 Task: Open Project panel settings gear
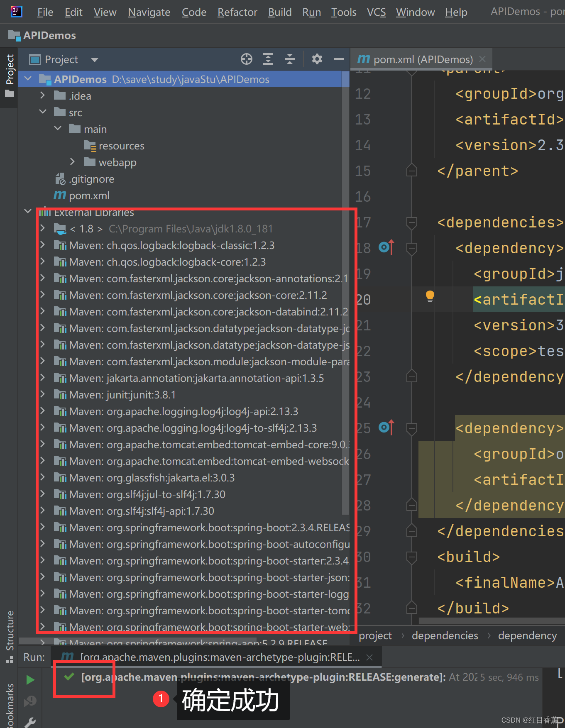click(x=317, y=59)
